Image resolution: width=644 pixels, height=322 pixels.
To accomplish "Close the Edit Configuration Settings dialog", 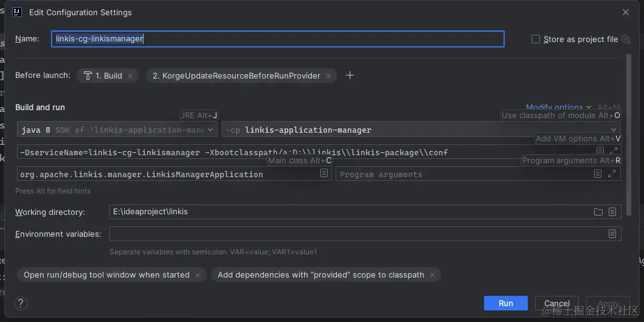I will [626, 12].
